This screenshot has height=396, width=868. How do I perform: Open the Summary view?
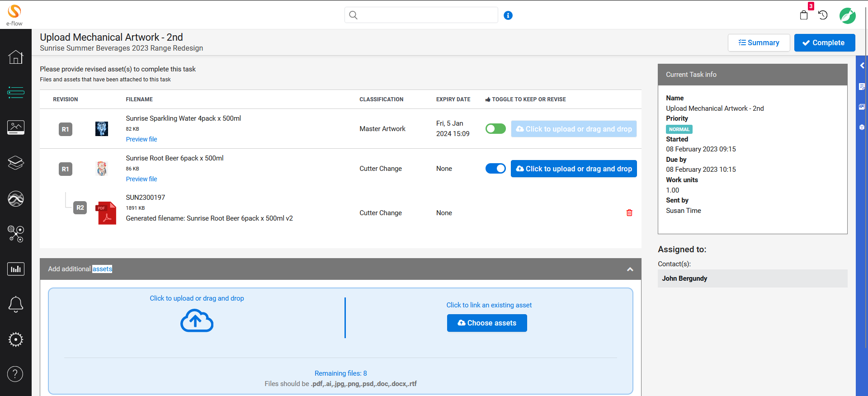759,42
